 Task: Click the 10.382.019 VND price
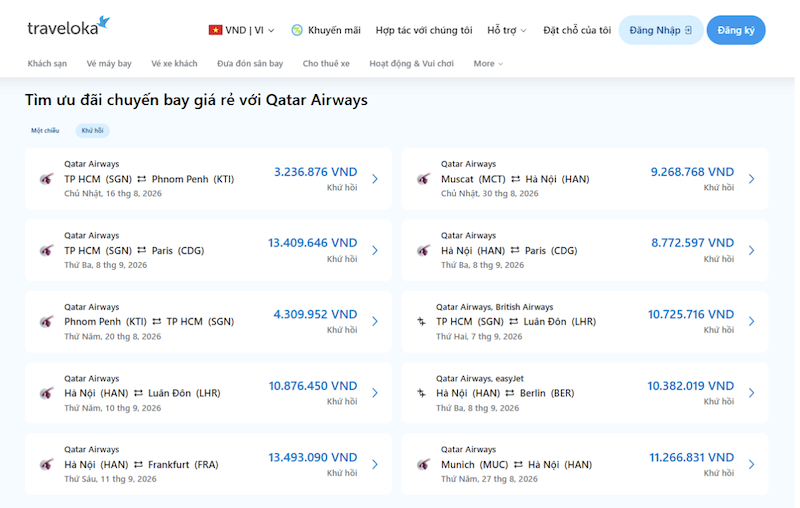[691, 386]
